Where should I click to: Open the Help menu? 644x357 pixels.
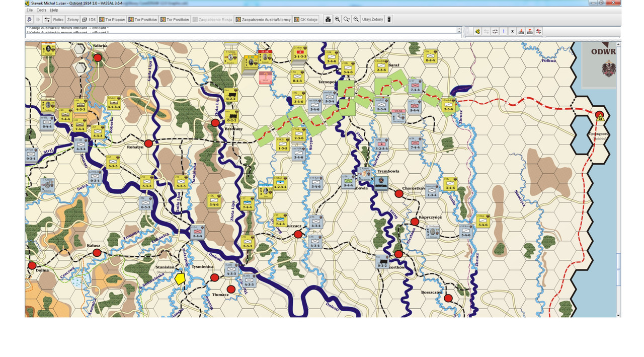pos(54,10)
